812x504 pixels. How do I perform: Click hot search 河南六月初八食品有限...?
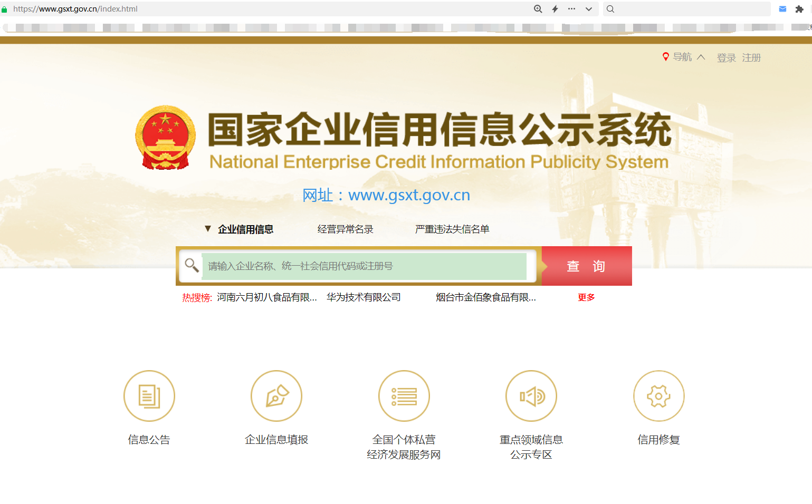267,297
